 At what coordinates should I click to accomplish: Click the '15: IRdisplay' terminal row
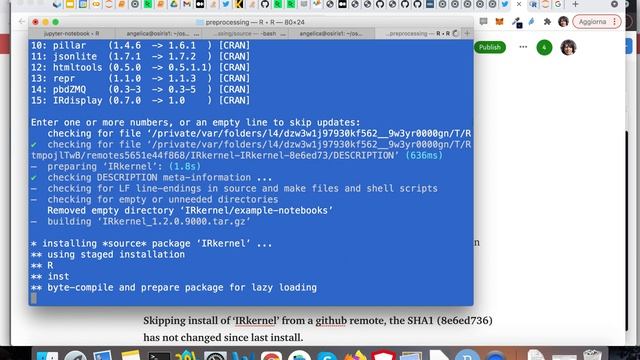click(140, 100)
